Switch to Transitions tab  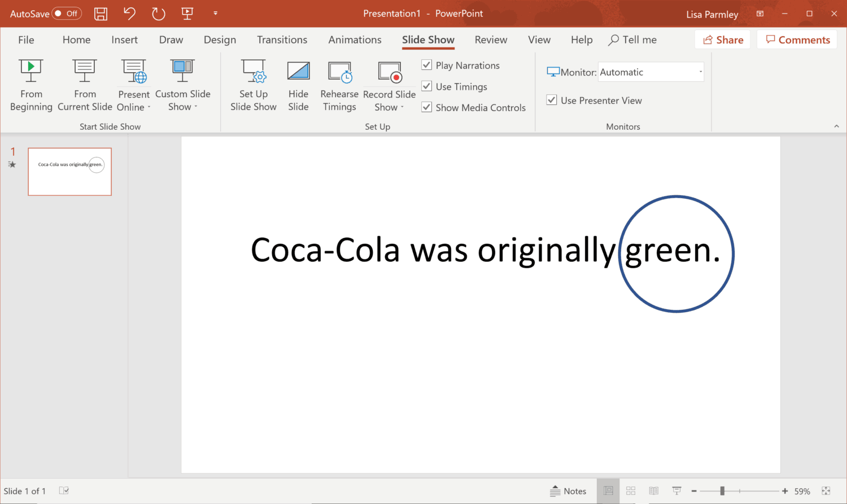point(282,40)
